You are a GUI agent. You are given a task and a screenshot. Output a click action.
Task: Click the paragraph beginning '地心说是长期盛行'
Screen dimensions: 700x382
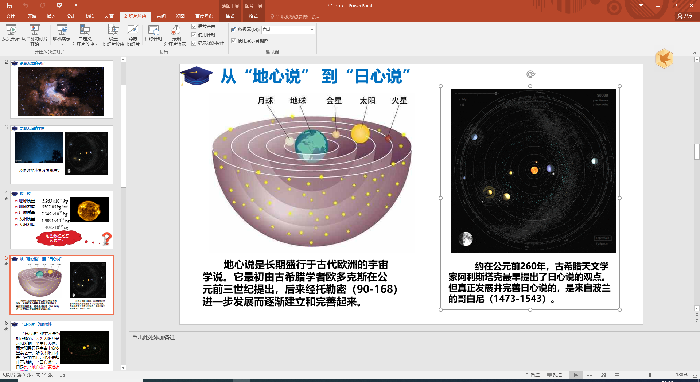pos(299,283)
